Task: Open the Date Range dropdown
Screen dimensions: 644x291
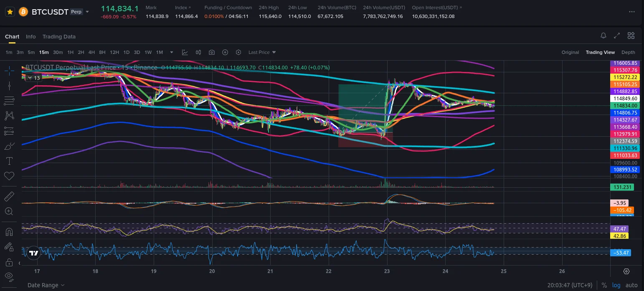Action: tap(46, 285)
